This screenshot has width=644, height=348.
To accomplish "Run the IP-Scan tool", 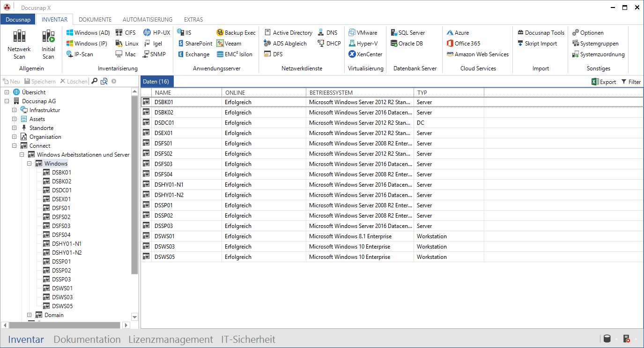I will tap(80, 54).
